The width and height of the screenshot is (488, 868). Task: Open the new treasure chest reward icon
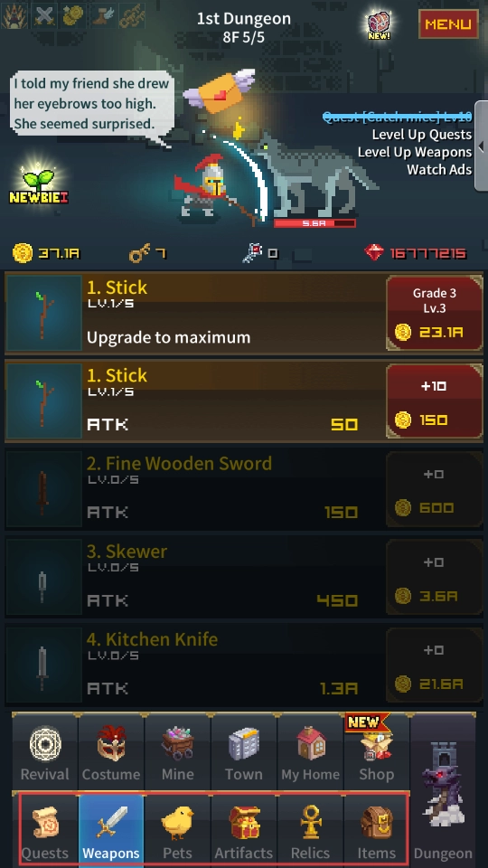point(380,25)
